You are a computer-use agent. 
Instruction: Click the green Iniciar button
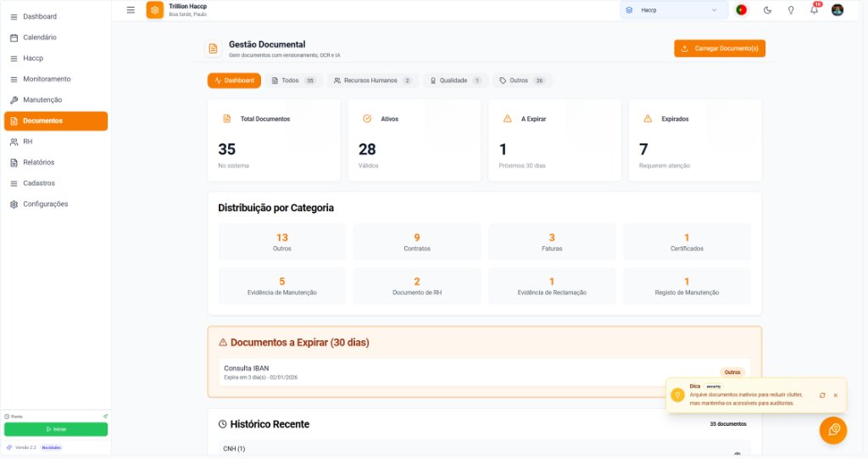click(56, 429)
